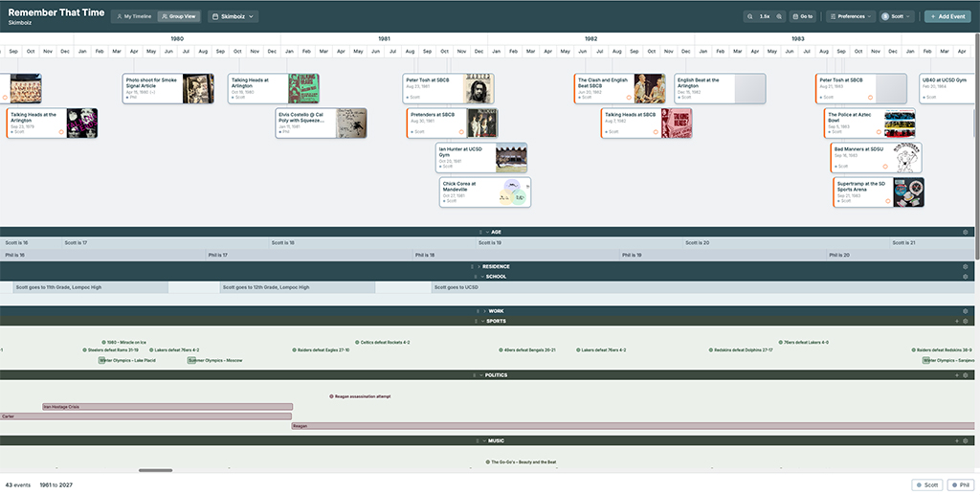This screenshot has width=980, height=495.
Task: Select Celtics defeat Rockets 4-2 marker
Action: click(x=383, y=343)
